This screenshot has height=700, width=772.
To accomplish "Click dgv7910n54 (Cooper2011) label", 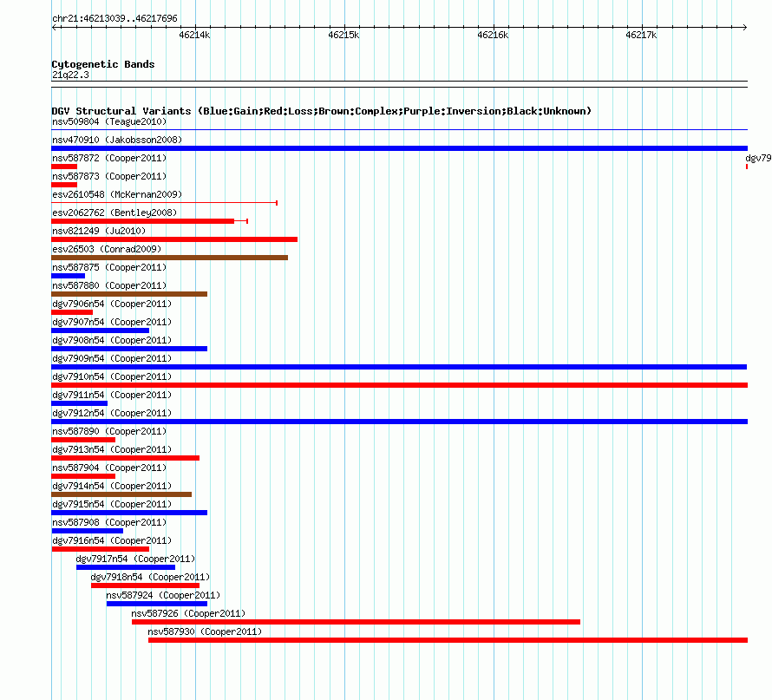I will [x=112, y=376].
